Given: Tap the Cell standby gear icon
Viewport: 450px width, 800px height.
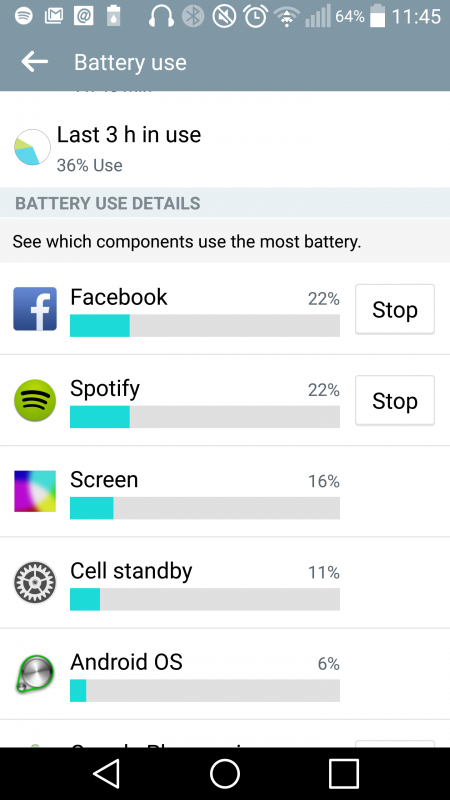Looking at the screenshot, I should tap(35, 582).
